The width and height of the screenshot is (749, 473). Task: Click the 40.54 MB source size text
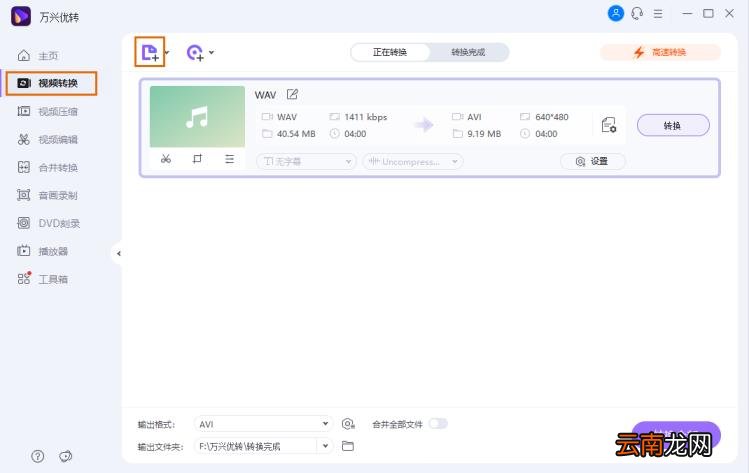(296, 134)
